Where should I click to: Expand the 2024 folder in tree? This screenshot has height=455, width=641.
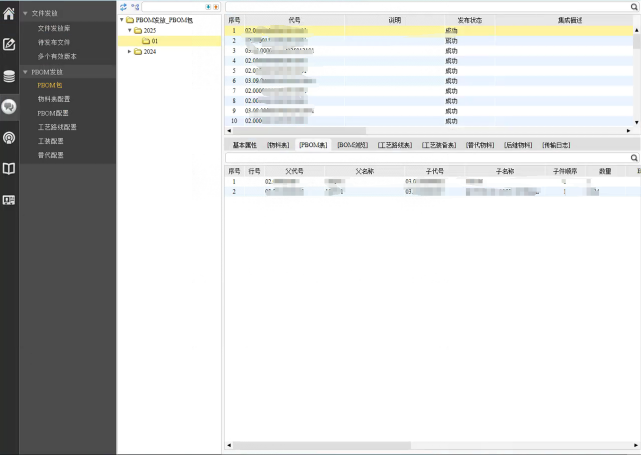tap(128, 52)
